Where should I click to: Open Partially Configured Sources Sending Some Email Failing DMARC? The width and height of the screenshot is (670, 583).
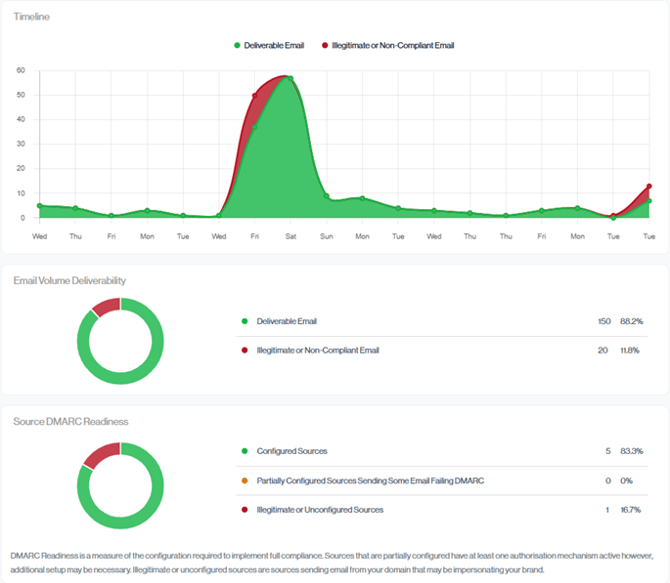(x=370, y=481)
